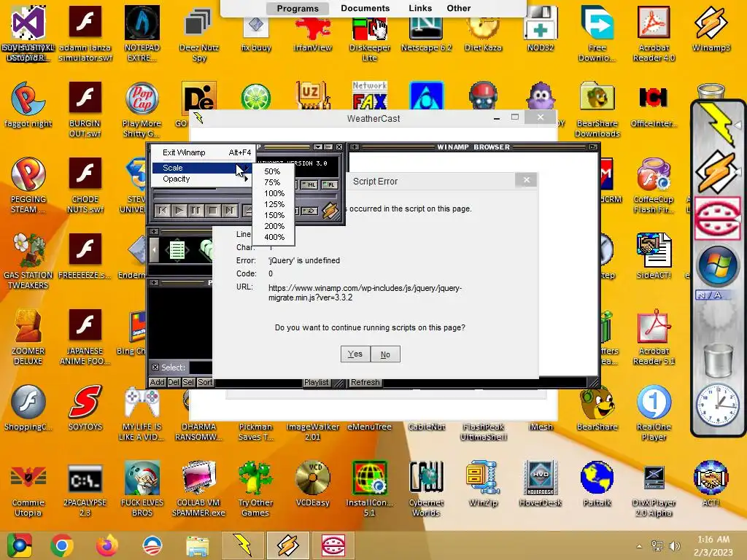Open Chrome from the taskbar

pyautogui.click(x=61, y=545)
